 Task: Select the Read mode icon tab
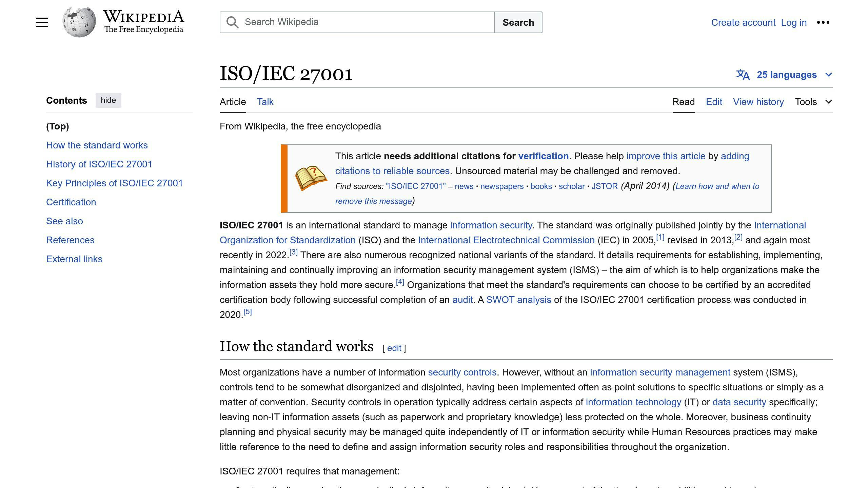683,102
